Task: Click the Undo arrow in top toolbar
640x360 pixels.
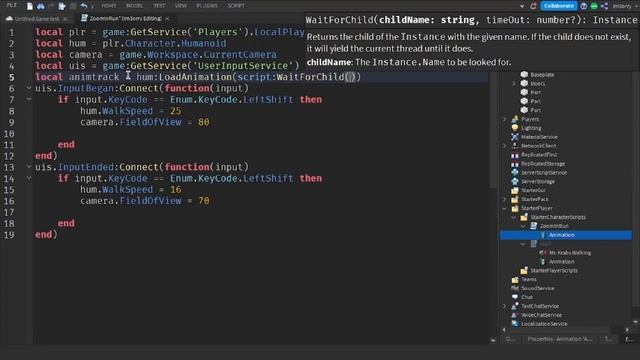Action: pos(84,6)
